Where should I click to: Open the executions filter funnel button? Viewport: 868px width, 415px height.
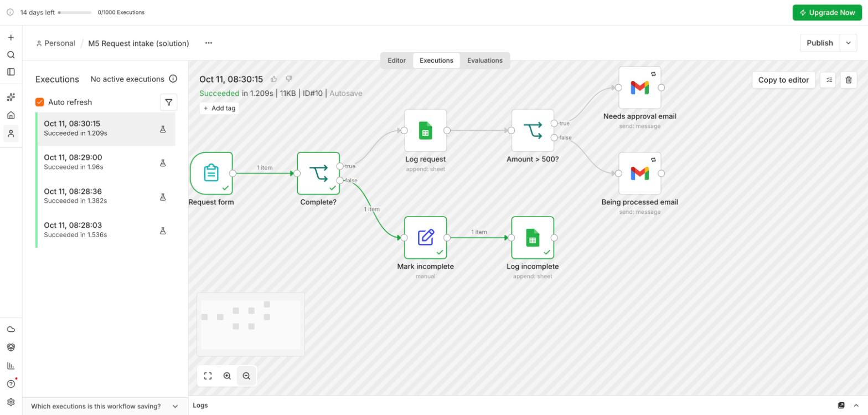[x=169, y=102]
